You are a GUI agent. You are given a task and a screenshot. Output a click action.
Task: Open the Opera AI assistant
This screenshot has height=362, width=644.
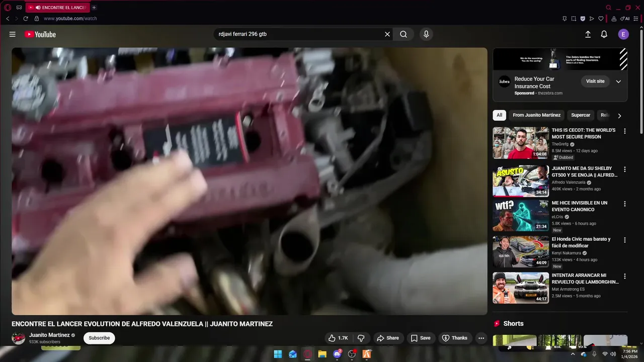tap(625, 19)
